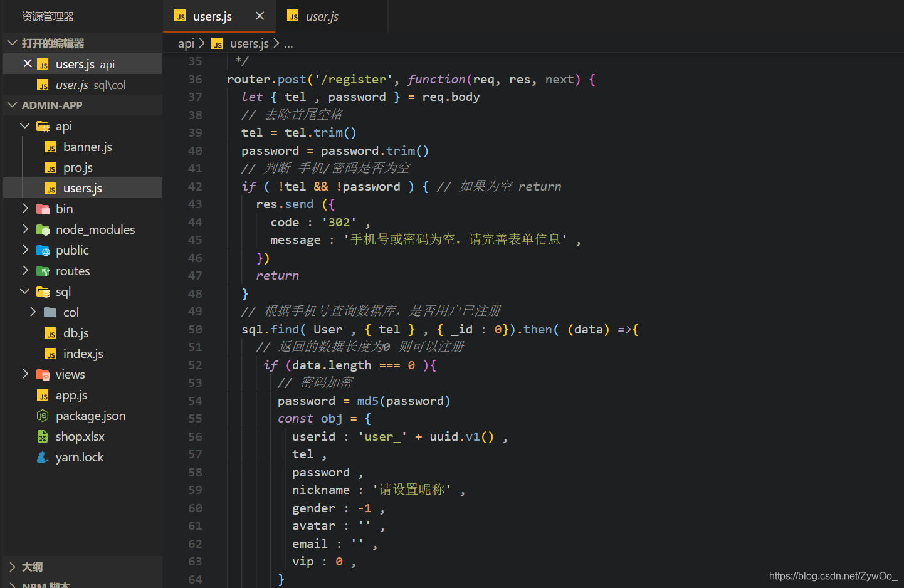Select users.js in api folder

pos(83,188)
